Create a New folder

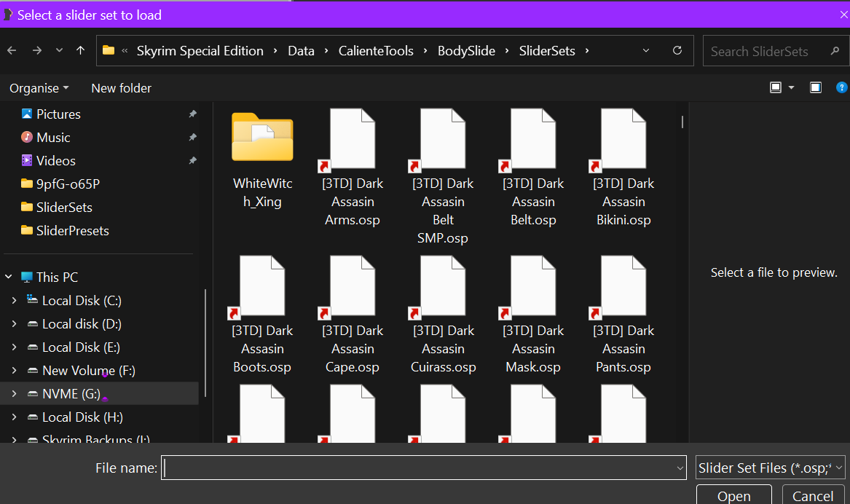121,88
